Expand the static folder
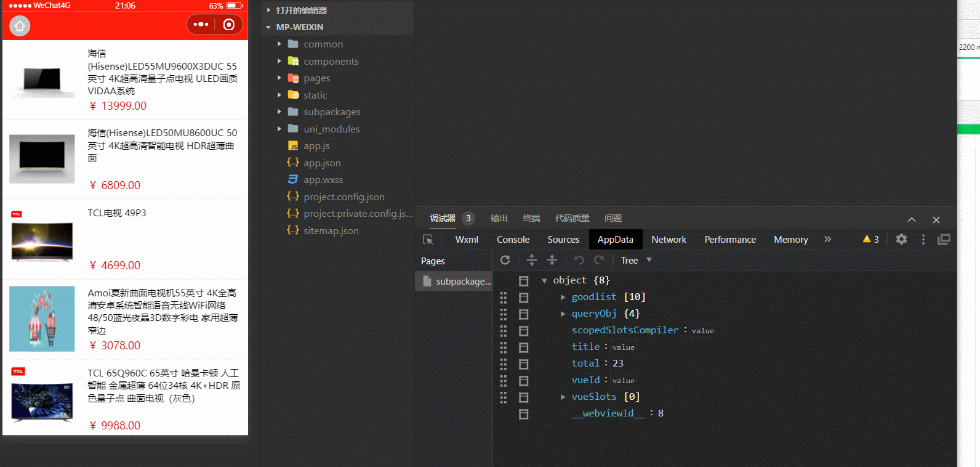 coord(279,95)
